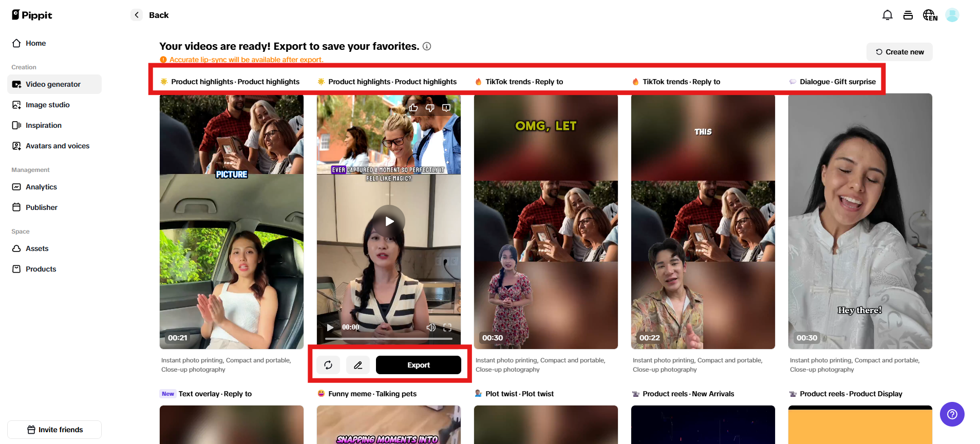Mute the video with the speaker icon

pos(431,327)
